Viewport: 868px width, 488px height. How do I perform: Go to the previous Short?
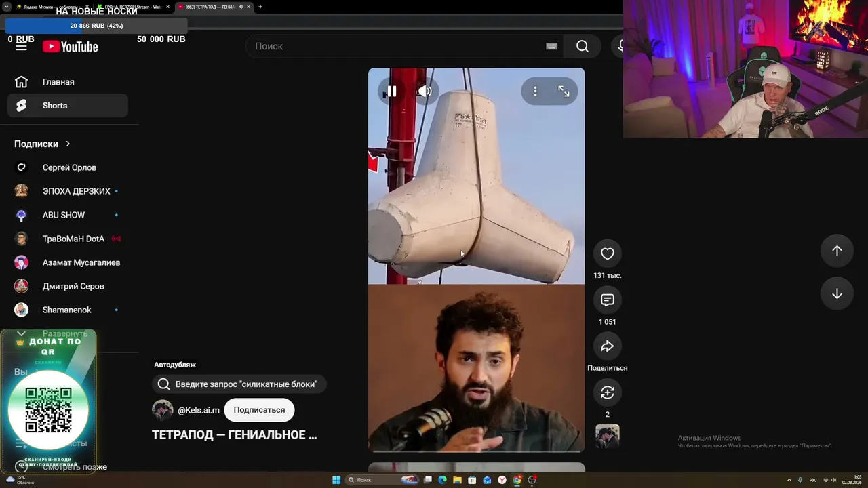(837, 251)
